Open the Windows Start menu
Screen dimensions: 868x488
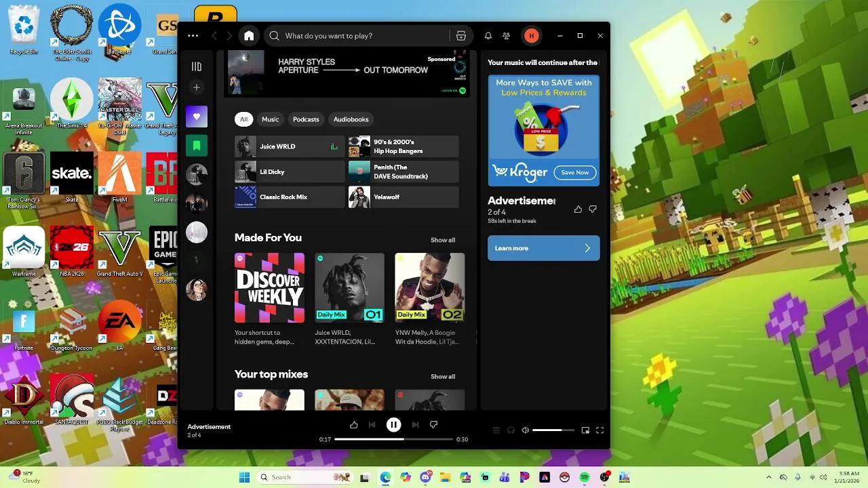244,478
